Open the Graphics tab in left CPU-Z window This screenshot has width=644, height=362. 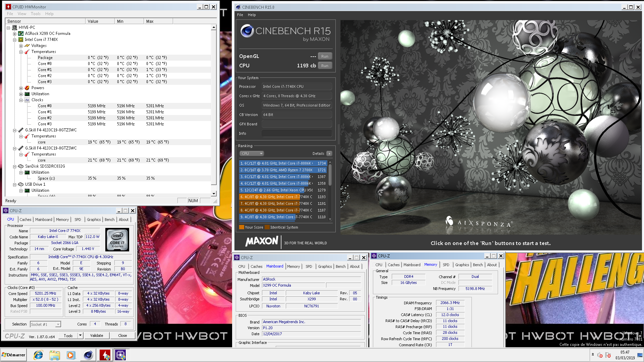pos(94,220)
